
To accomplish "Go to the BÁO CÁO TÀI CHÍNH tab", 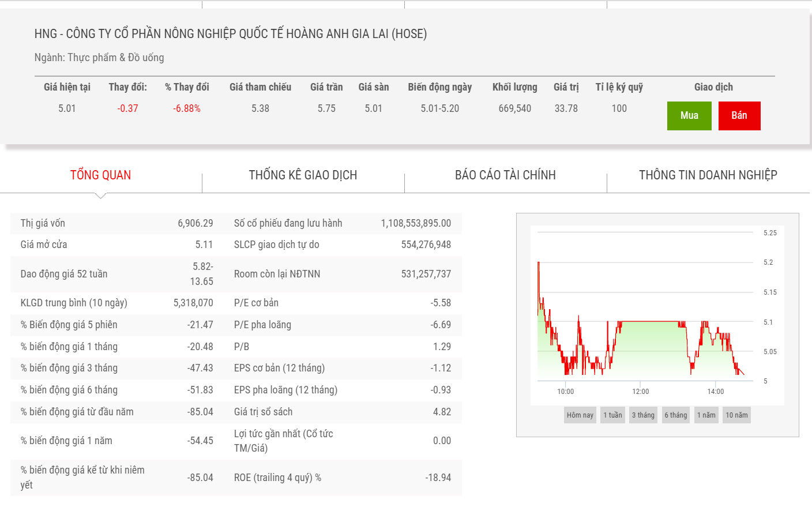I will point(505,175).
